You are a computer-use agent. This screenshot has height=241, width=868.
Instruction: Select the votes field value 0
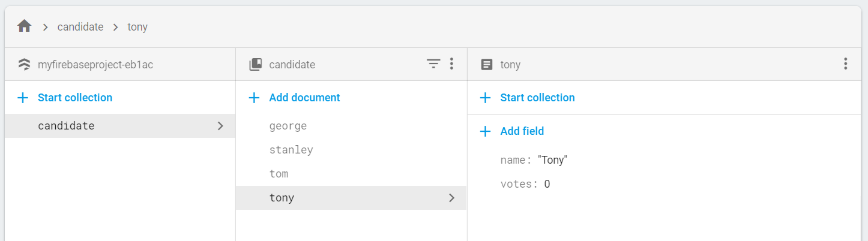(547, 184)
